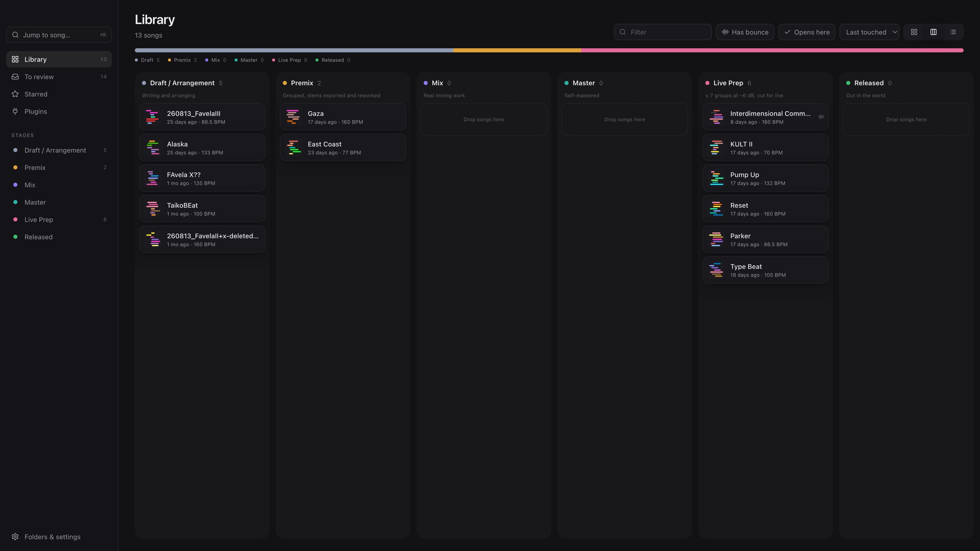Switch to list view layout

953,32
